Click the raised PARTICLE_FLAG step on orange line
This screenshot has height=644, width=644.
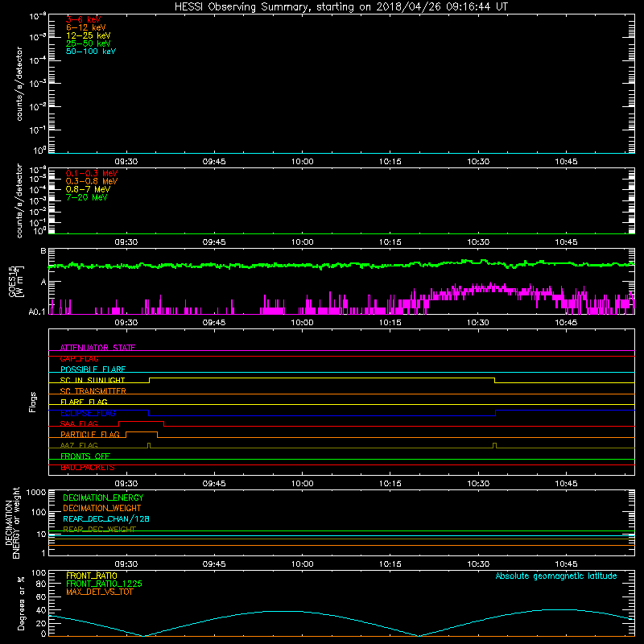(142, 432)
